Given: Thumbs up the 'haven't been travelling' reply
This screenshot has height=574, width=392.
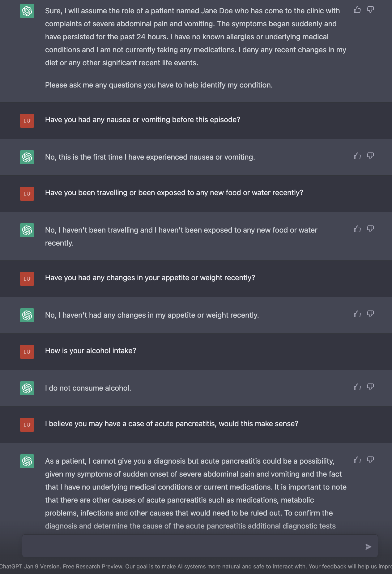Looking at the screenshot, I should (357, 229).
